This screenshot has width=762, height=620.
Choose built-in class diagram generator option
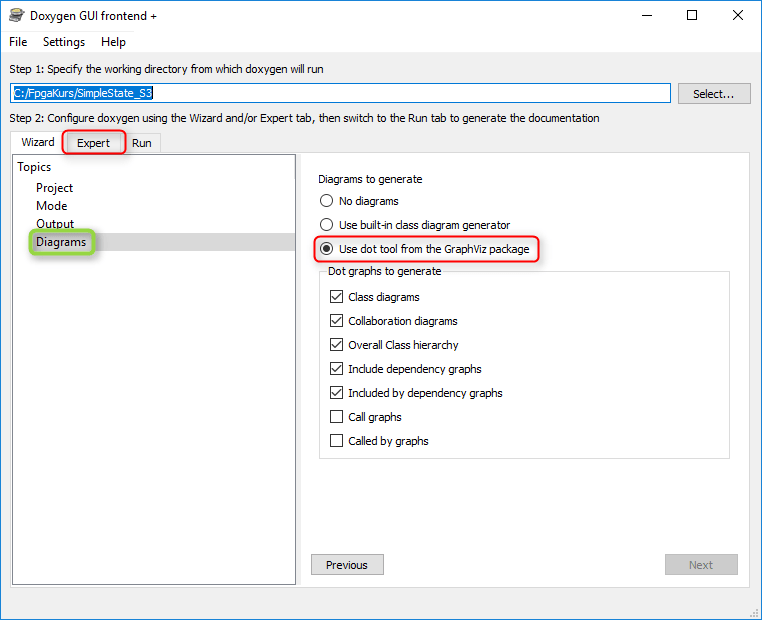tap(327, 225)
